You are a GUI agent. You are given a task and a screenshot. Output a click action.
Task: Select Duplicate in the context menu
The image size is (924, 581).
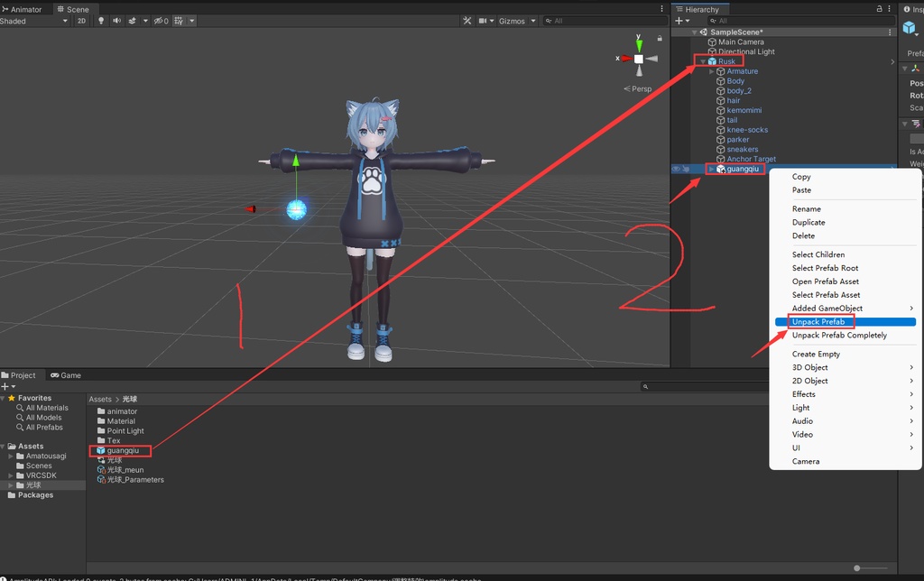click(810, 222)
